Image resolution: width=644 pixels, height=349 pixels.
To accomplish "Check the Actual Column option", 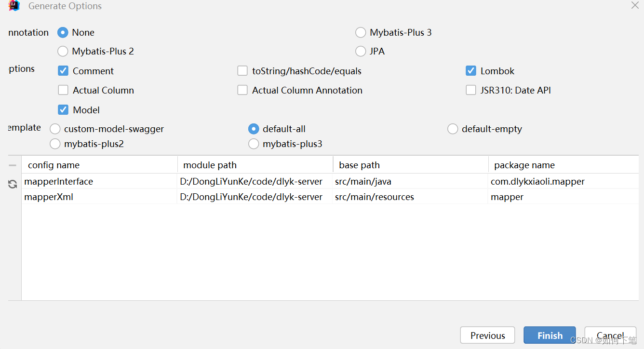I will pos(63,90).
